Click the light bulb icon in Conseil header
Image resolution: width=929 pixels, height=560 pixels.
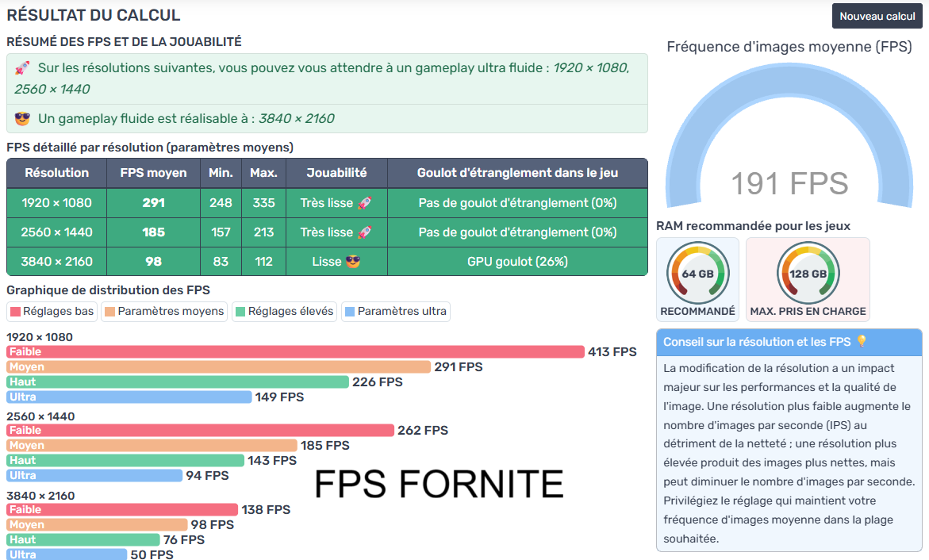(x=862, y=342)
